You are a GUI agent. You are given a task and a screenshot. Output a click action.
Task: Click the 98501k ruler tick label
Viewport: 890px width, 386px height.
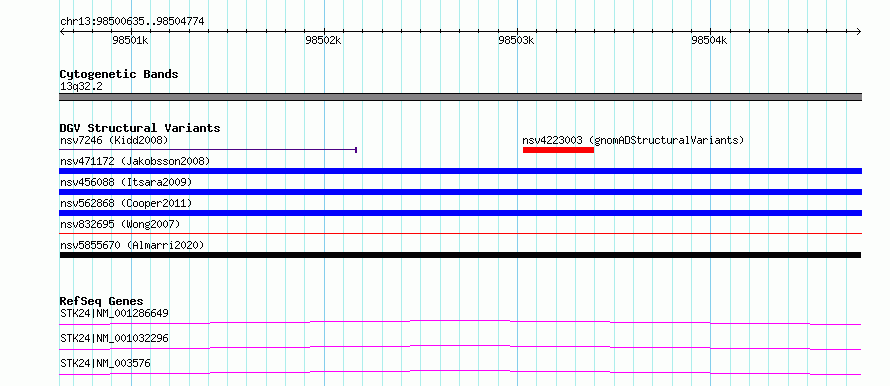pyautogui.click(x=131, y=40)
